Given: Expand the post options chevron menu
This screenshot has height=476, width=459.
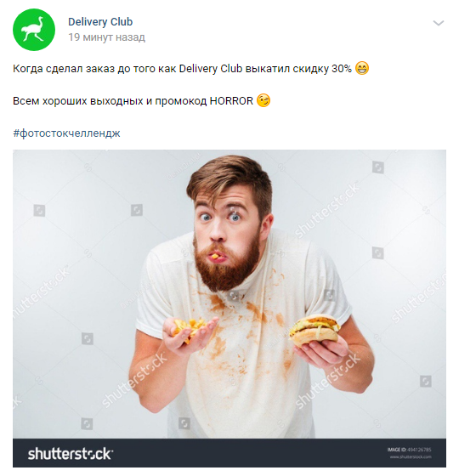Looking at the screenshot, I should coord(439,23).
